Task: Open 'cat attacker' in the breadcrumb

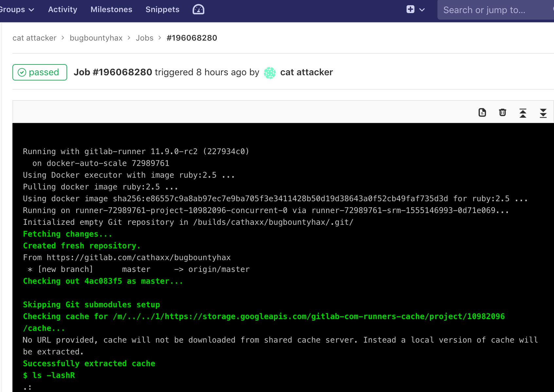Action: click(x=34, y=38)
